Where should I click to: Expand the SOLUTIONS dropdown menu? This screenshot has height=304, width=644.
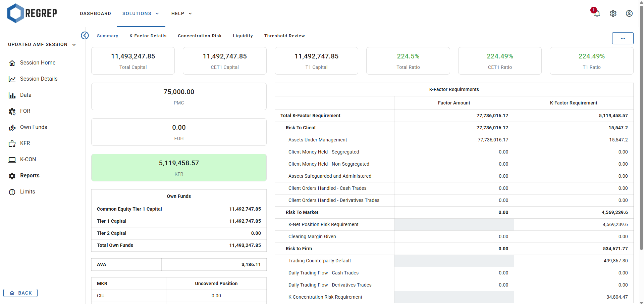(141, 13)
